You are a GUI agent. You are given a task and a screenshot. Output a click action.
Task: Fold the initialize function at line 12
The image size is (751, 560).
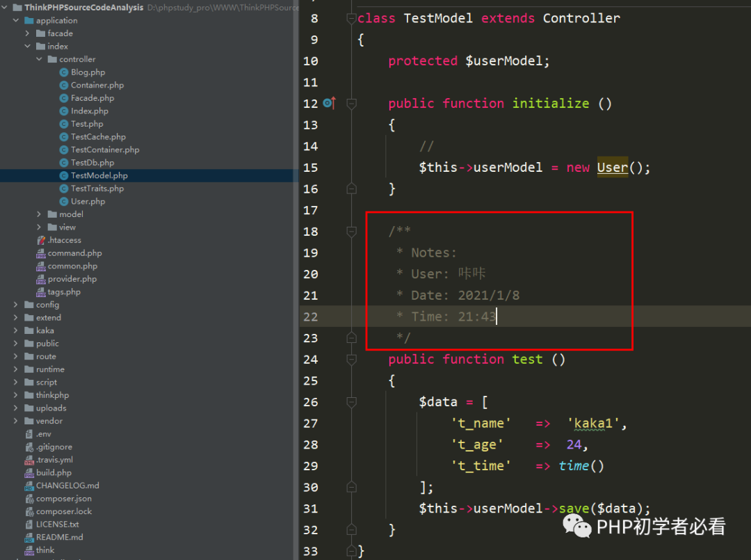pyautogui.click(x=351, y=104)
